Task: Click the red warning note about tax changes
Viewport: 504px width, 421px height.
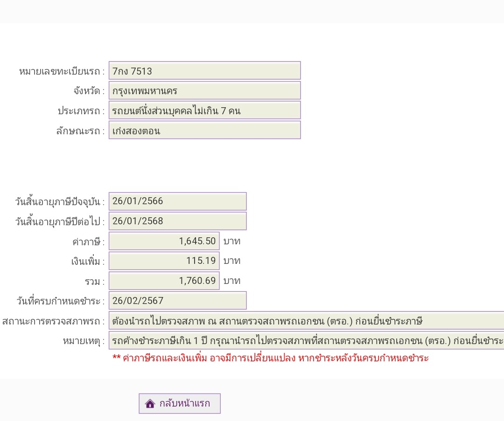Action: pos(270,358)
